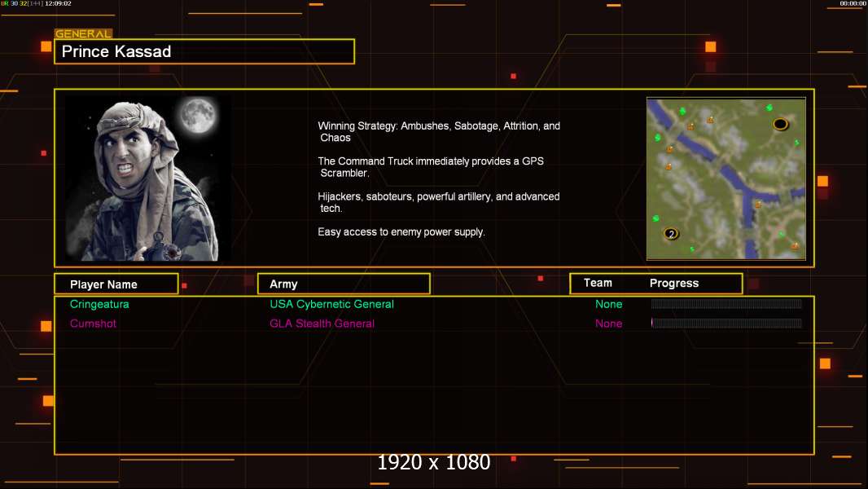
Task: Open the map preview thumbnail
Action: tap(726, 178)
